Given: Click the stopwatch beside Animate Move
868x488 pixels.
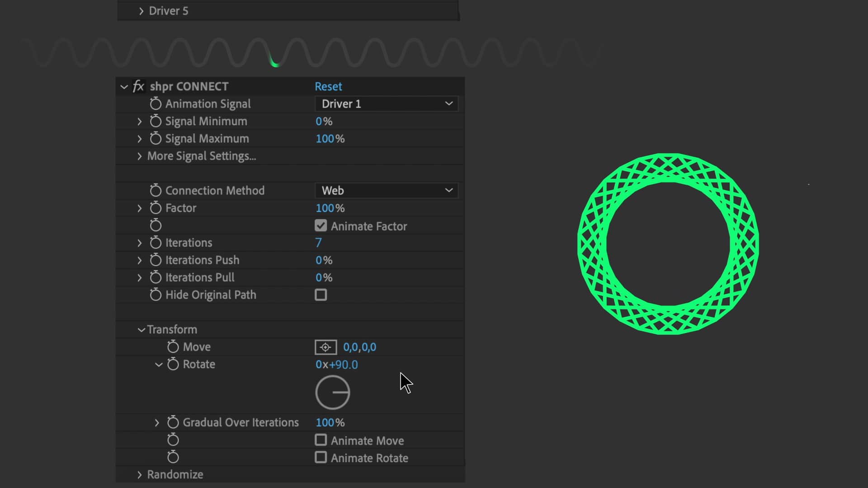Looking at the screenshot, I should pyautogui.click(x=173, y=440).
